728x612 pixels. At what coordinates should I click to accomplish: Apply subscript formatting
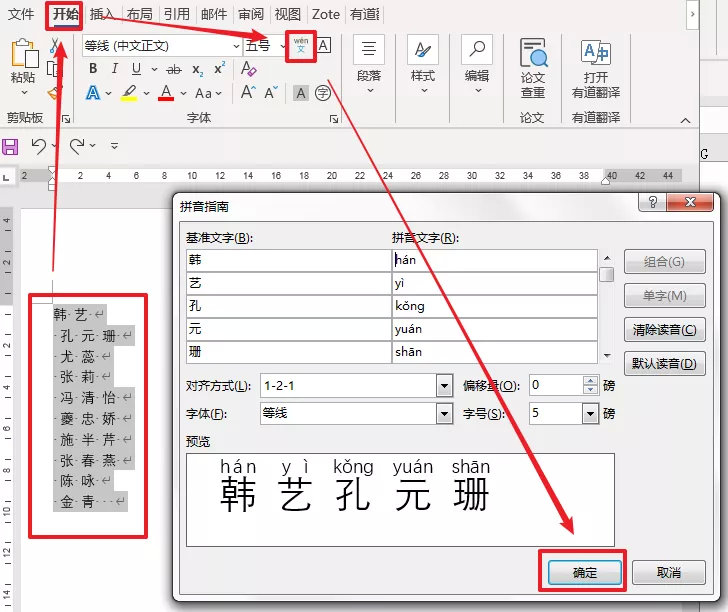197,70
